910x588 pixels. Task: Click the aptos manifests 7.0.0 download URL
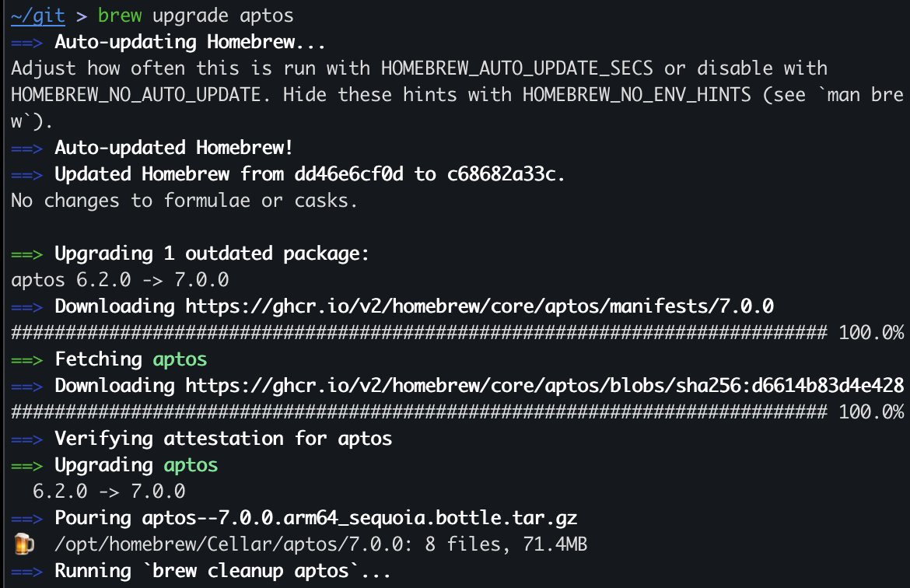(479, 306)
